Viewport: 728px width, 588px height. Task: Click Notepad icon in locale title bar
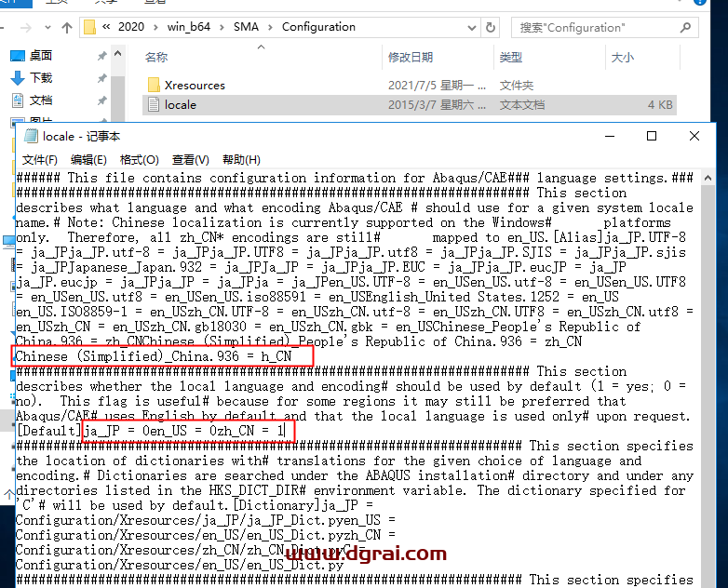pyautogui.click(x=31, y=137)
